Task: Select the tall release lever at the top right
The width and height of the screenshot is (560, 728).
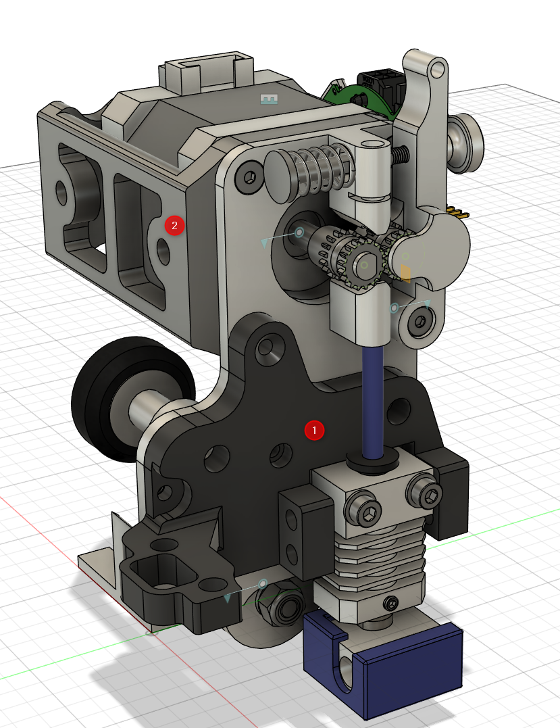Action: [x=425, y=130]
